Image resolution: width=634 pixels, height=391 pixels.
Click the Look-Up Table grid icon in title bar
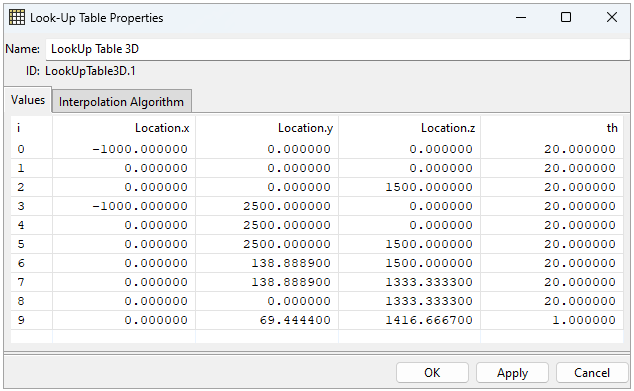click(17, 17)
